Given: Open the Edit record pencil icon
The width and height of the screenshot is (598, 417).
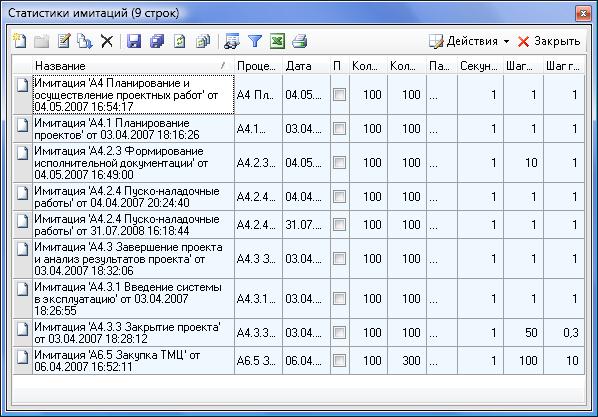Looking at the screenshot, I should tap(64, 41).
